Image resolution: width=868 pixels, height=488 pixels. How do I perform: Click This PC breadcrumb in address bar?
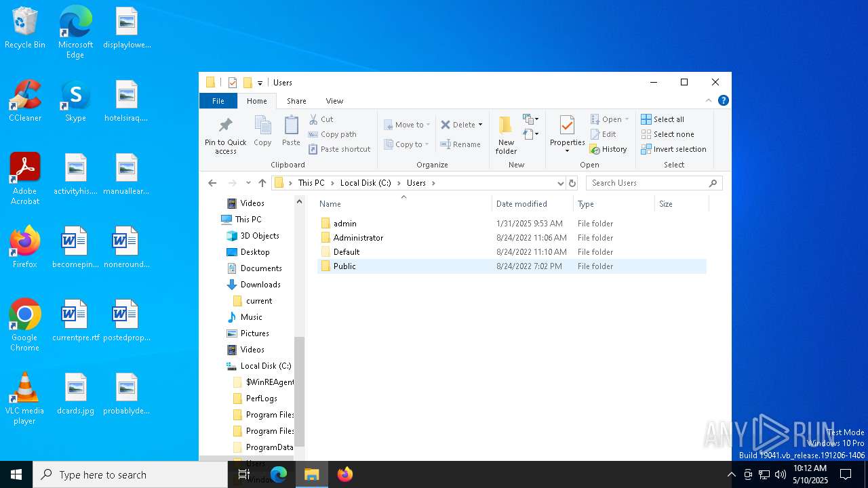click(x=311, y=183)
